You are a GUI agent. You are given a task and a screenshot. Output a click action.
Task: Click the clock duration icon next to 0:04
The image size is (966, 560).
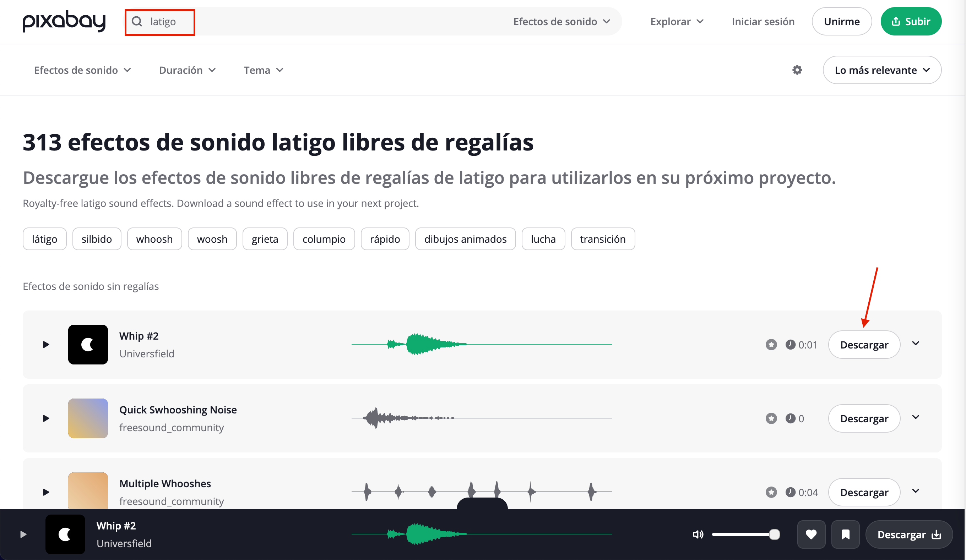coord(790,492)
